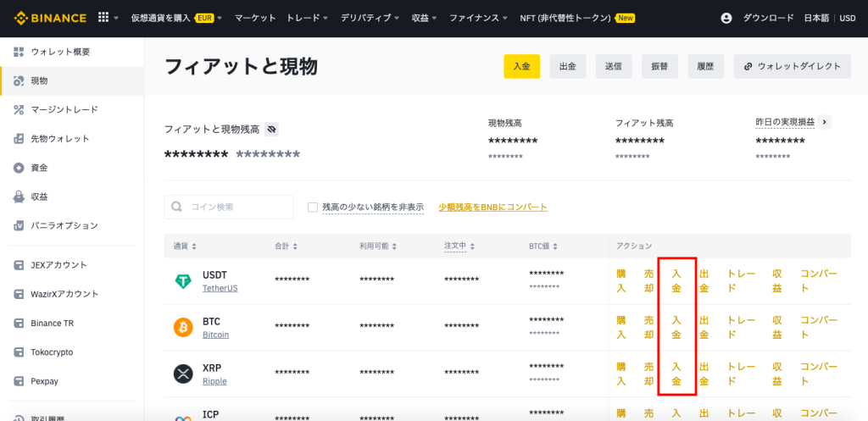Image resolution: width=868 pixels, height=421 pixels.
Task: Click the user profile icon
Action: 726,18
